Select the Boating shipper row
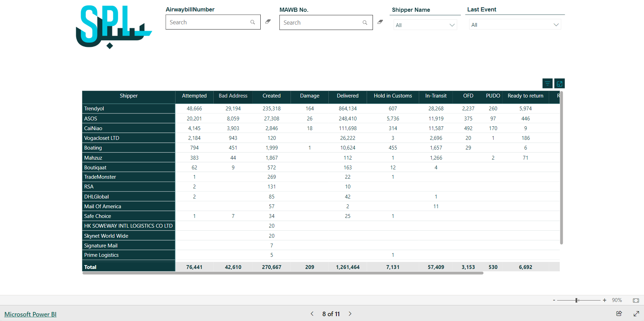The width and height of the screenshot is (644, 321). pos(129,147)
